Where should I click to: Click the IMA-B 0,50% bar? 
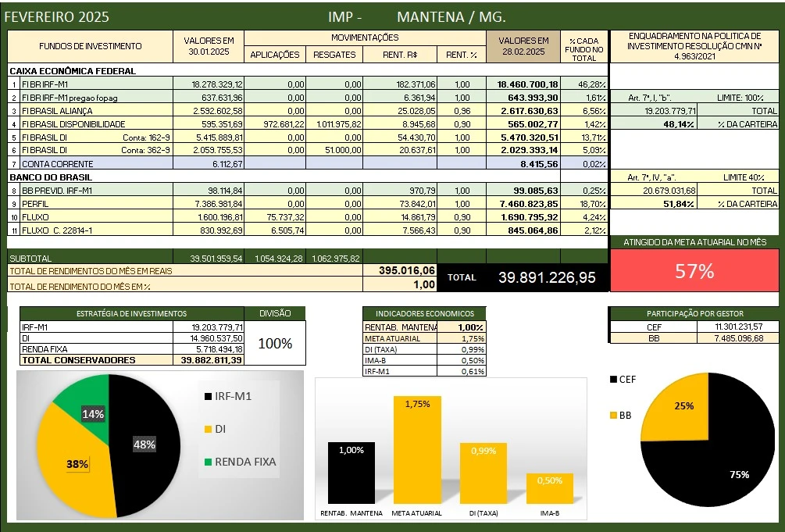(x=549, y=488)
